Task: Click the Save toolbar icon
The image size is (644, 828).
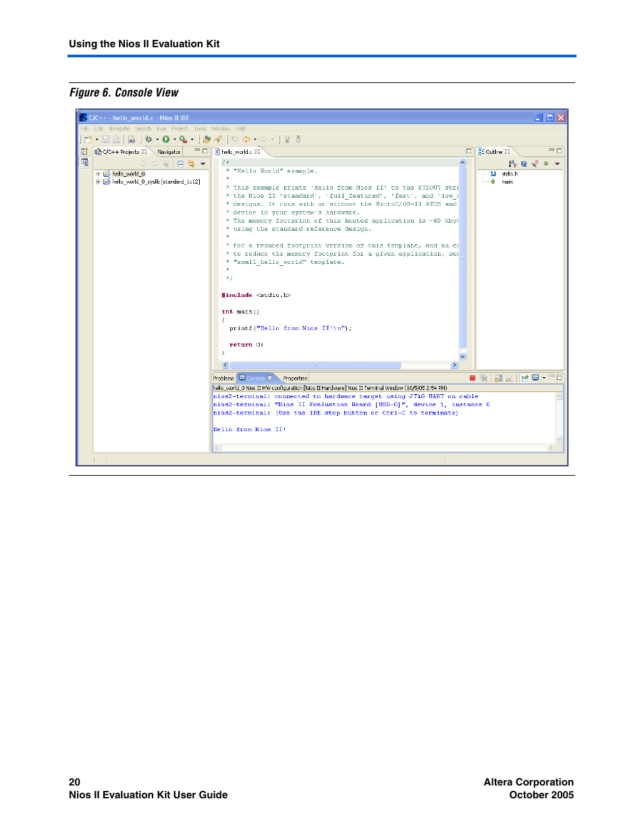Action: pyautogui.click(x=106, y=140)
